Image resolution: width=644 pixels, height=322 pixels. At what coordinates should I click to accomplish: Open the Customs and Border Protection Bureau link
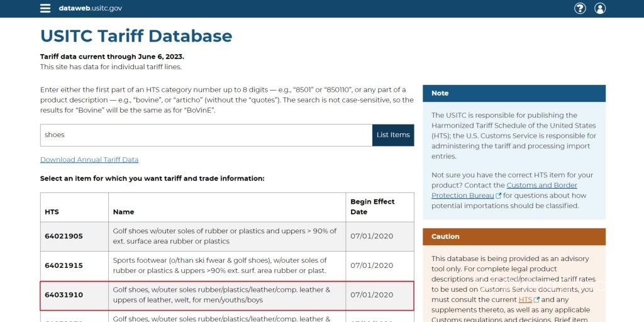click(504, 190)
